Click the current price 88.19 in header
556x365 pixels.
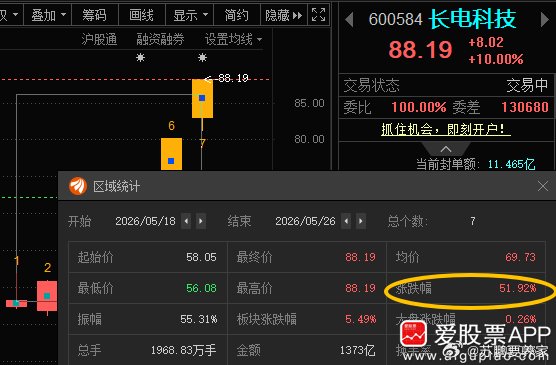(421, 49)
